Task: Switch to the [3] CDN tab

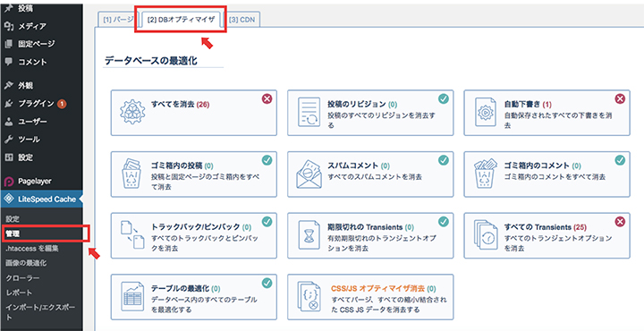Action: tap(242, 20)
